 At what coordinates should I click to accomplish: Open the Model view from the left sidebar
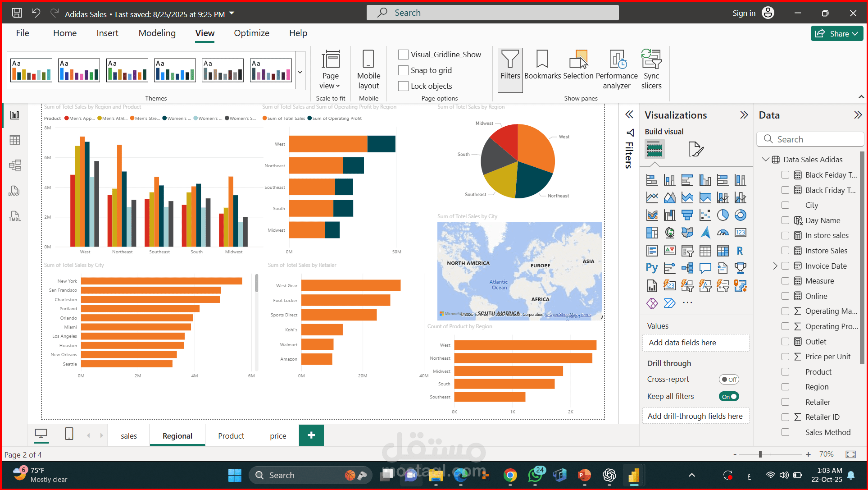point(15,165)
